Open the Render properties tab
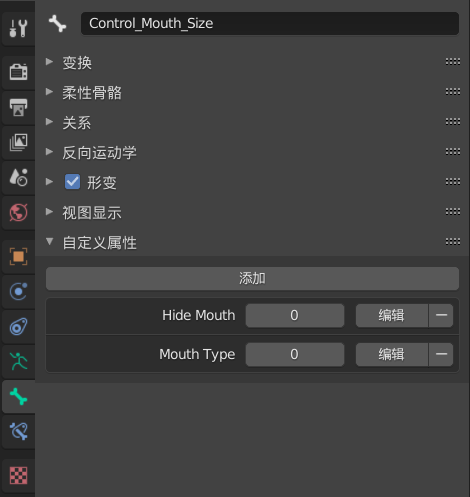Image resolution: width=470 pixels, height=497 pixels. 18,72
